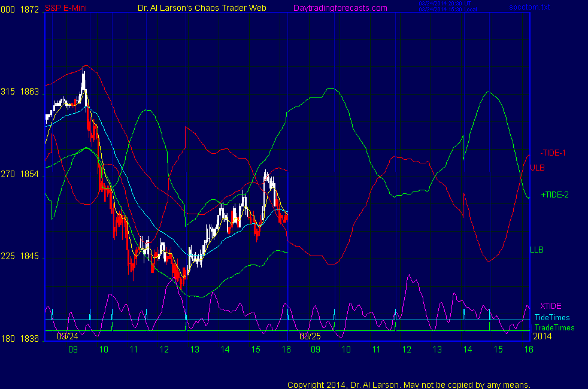Click the S&P E-Mini chart title
The image size is (588, 389).
click(x=66, y=8)
